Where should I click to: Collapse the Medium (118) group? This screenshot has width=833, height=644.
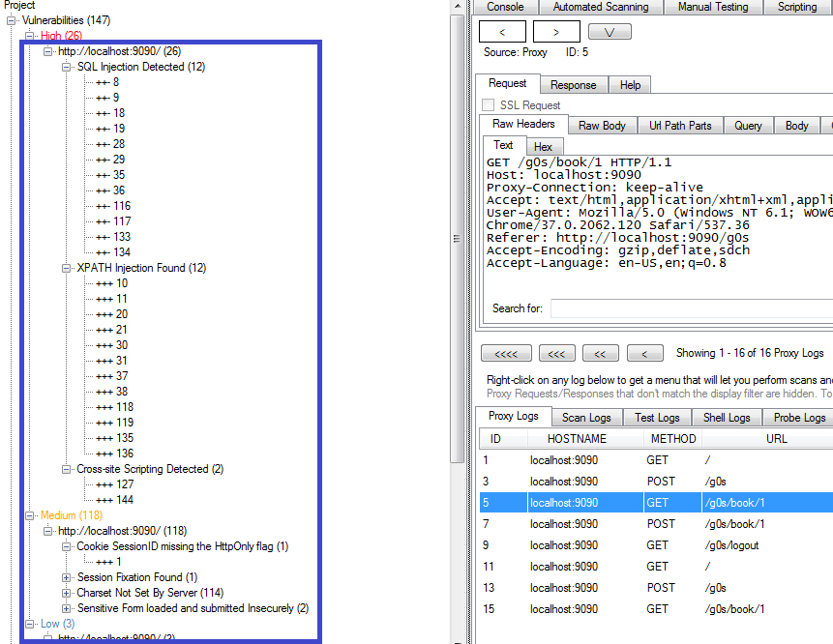(x=28, y=515)
